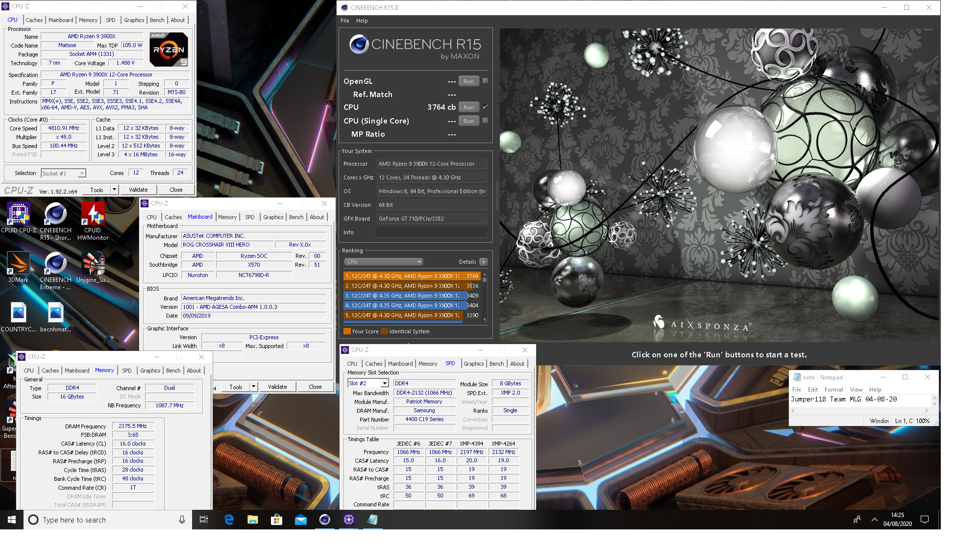
Task: Click the Notepad text area with Jumper118
Action: tap(860, 399)
